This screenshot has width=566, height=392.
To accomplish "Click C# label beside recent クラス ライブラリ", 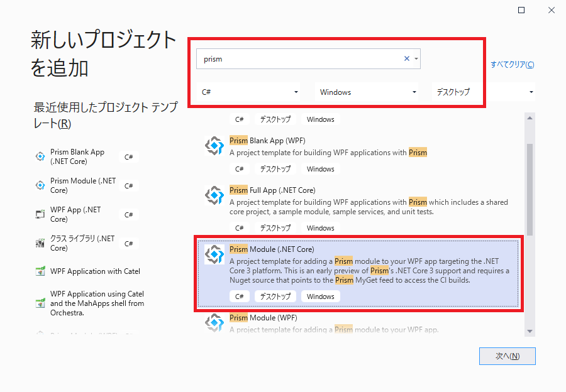I will pyautogui.click(x=128, y=243).
